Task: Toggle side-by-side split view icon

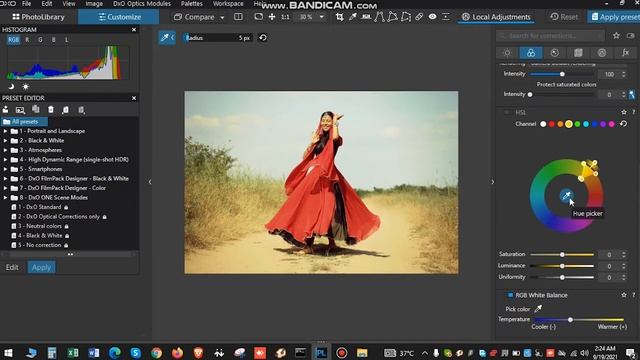Action: pos(238,17)
